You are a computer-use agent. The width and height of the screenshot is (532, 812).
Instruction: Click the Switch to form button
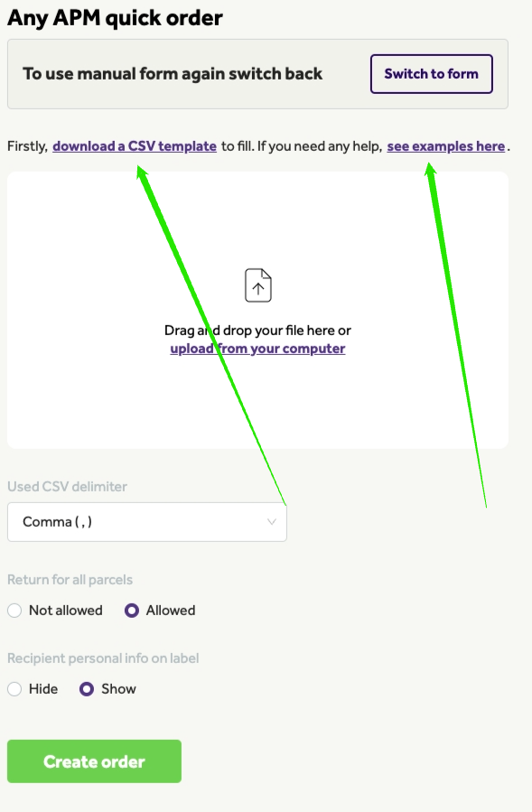click(432, 74)
